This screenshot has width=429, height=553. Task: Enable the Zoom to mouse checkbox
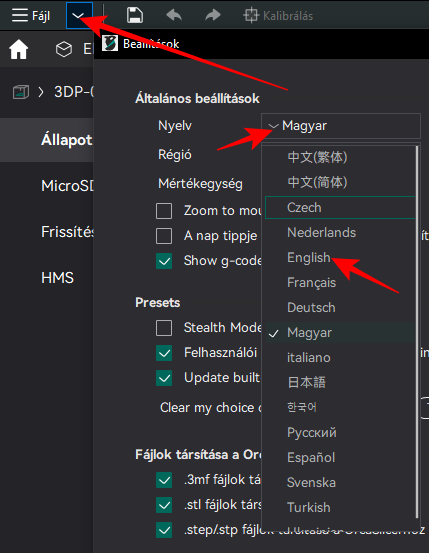click(164, 211)
